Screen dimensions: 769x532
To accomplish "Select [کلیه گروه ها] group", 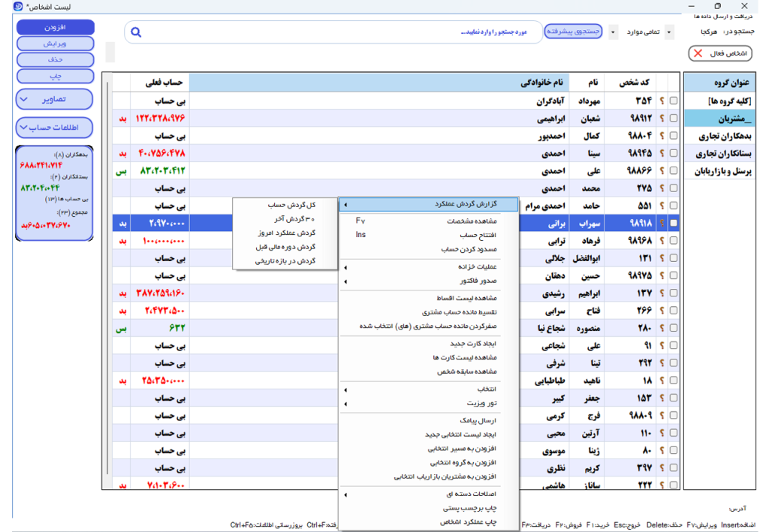I will click(x=720, y=101).
